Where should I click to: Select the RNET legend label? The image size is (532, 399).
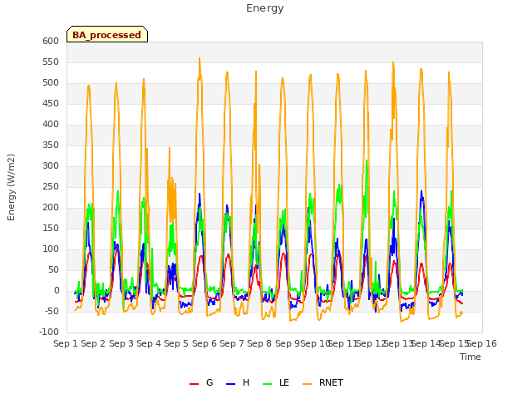(x=331, y=382)
